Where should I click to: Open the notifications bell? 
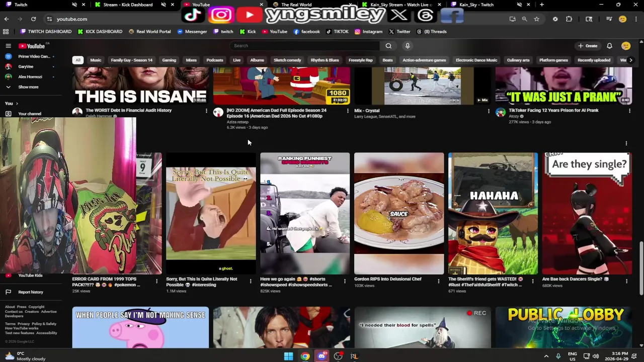(x=609, y=46)
